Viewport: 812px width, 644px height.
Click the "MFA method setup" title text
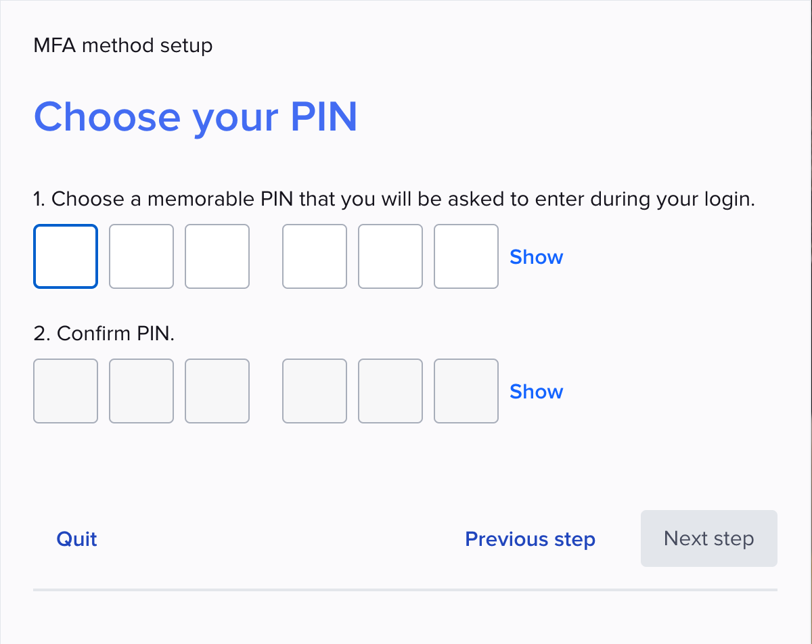click(x=123, y=46)
